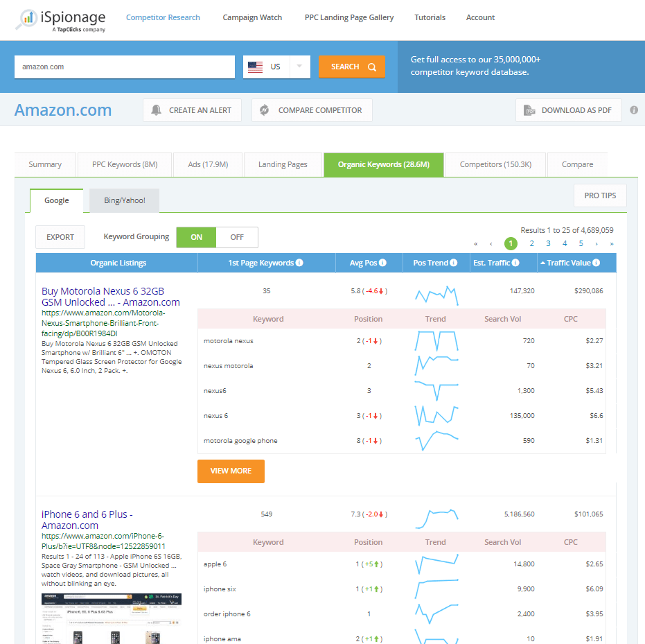This screenshot has height=644, width=645.
Task: Jump to last page with double right arrow
Action: point(612,243)
